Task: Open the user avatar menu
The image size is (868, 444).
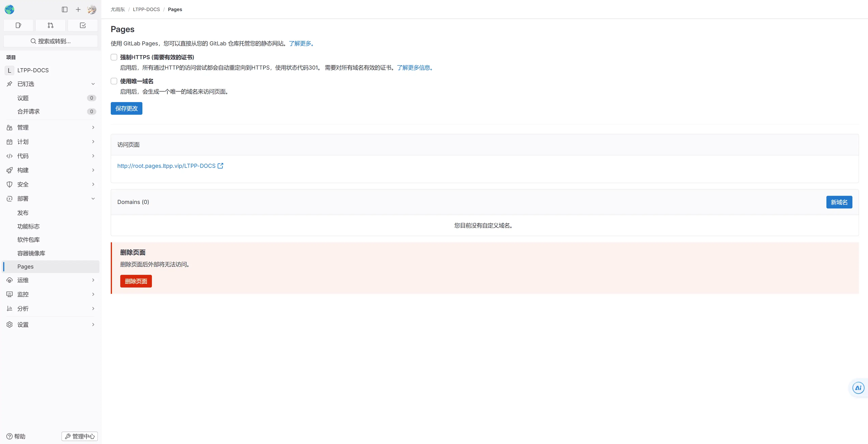Action: [92, 9]
